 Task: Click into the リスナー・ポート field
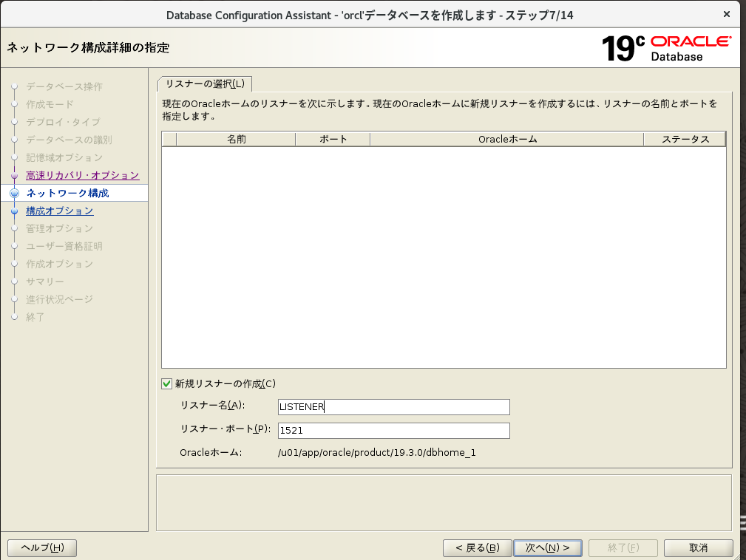[393, 431]
